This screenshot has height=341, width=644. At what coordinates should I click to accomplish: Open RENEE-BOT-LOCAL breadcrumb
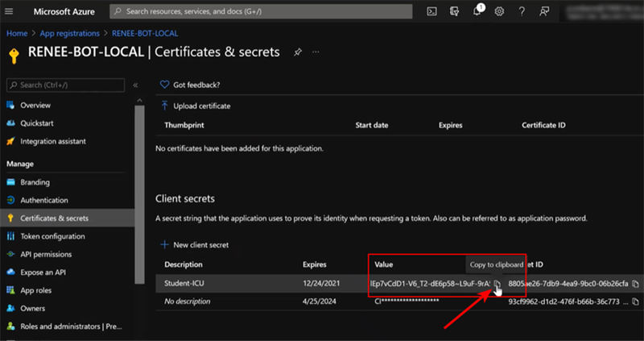click(x=145, y=33)
